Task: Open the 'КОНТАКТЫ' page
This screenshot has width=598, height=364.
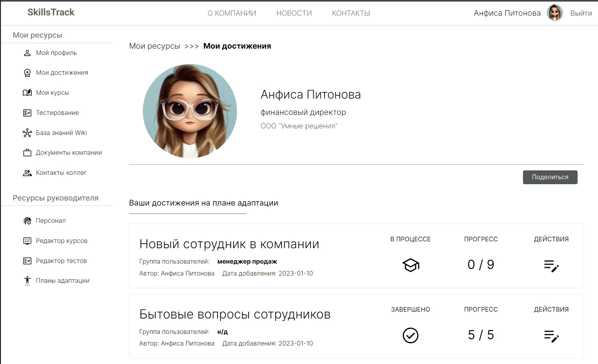Action: pyautogui.click(x=351, y=13)
